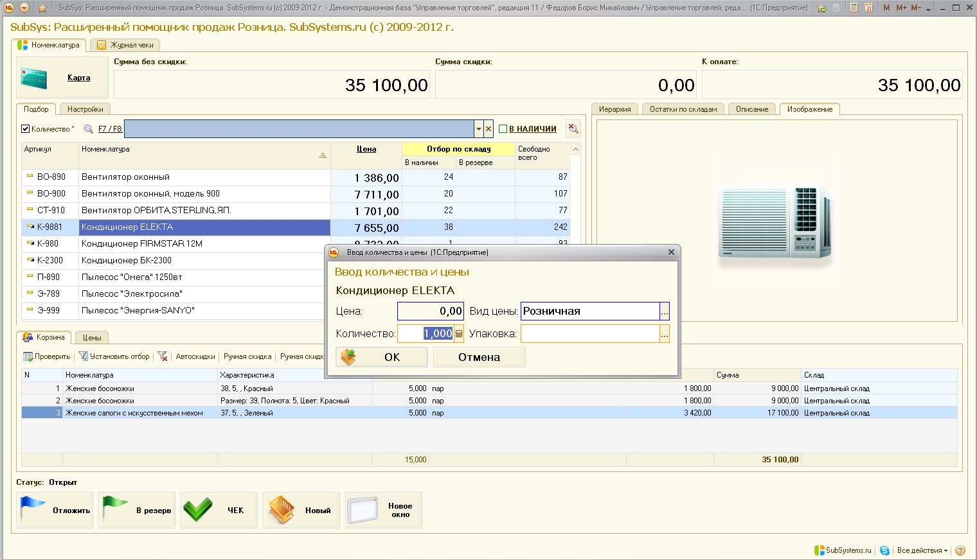The width and height of the screenshot is (977, 560).
Task: Open the Остатки по складам tab
Action: tap(683, 109)
